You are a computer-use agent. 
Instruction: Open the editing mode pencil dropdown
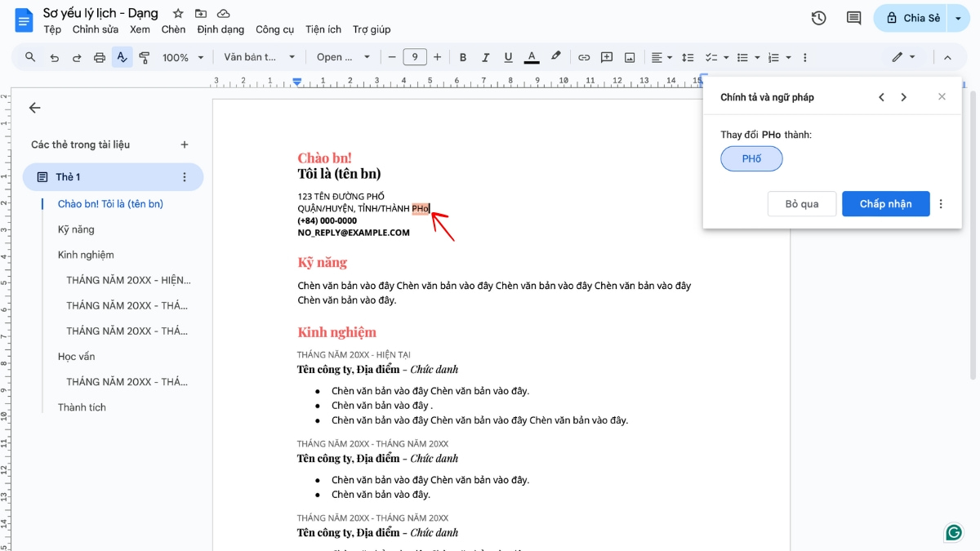tap(903, 57)
